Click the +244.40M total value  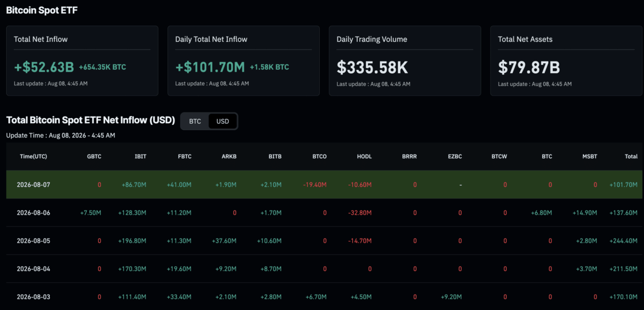624,241
